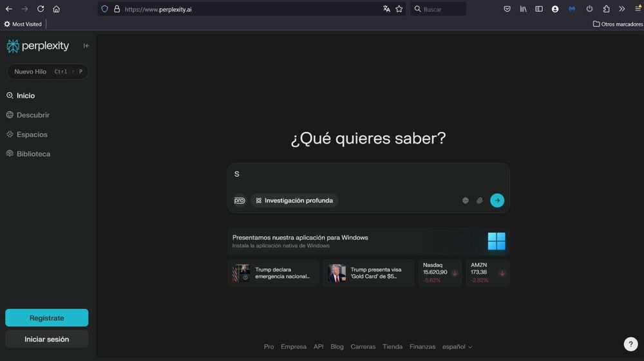Image resolution: width=644 pixels, height=361 pixels.
Task: Click the browser back arrow
Action: pos(8,9)
